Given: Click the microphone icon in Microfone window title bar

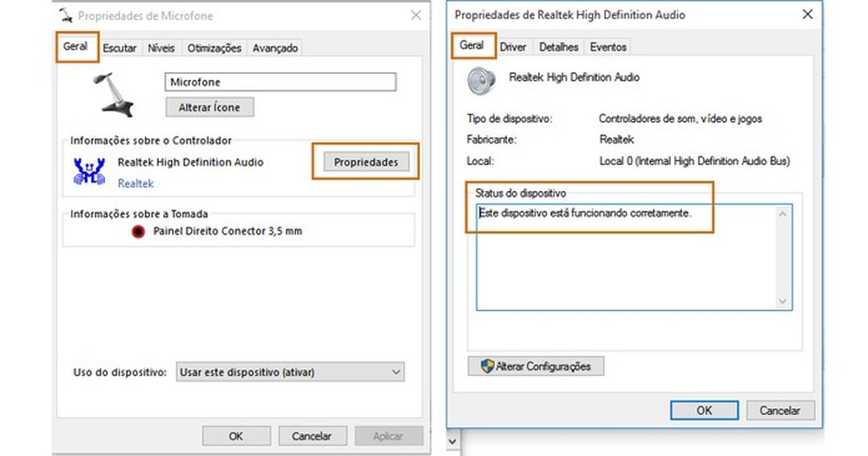Looking at the screenshot, I should click(x=66, y=15).
